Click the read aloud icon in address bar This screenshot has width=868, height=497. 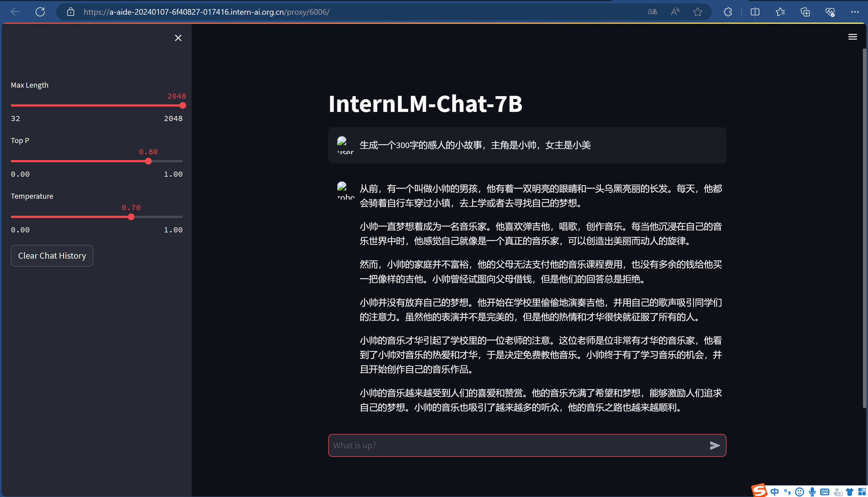pyautogui.click(x=675, y=12)
